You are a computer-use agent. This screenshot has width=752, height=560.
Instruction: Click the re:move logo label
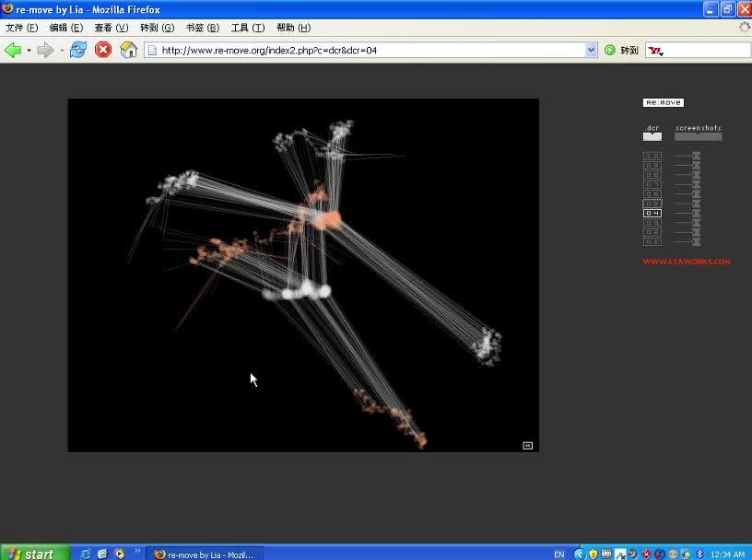pos(664,102)
